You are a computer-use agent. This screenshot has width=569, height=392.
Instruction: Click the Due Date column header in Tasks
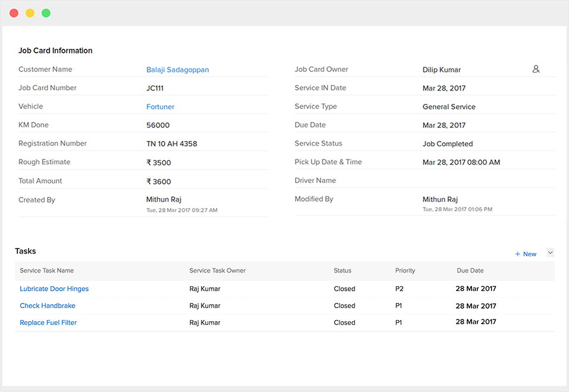coord(470,271)
